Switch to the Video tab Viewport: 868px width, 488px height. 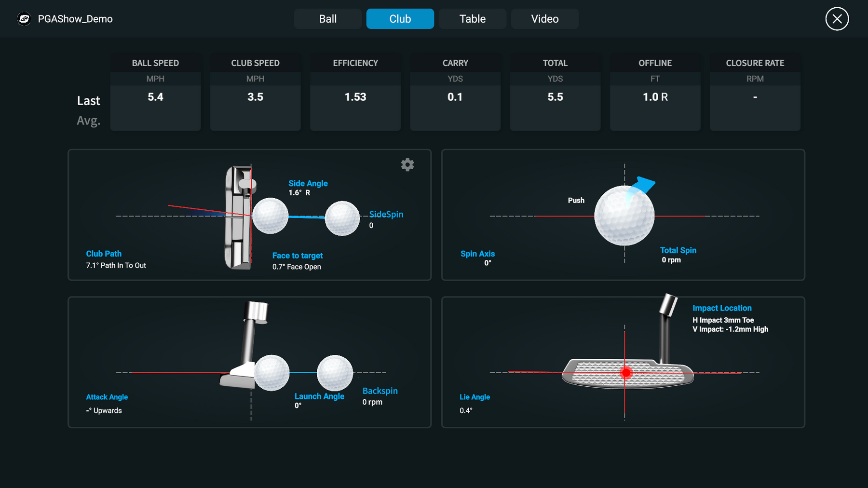[544, 19]
